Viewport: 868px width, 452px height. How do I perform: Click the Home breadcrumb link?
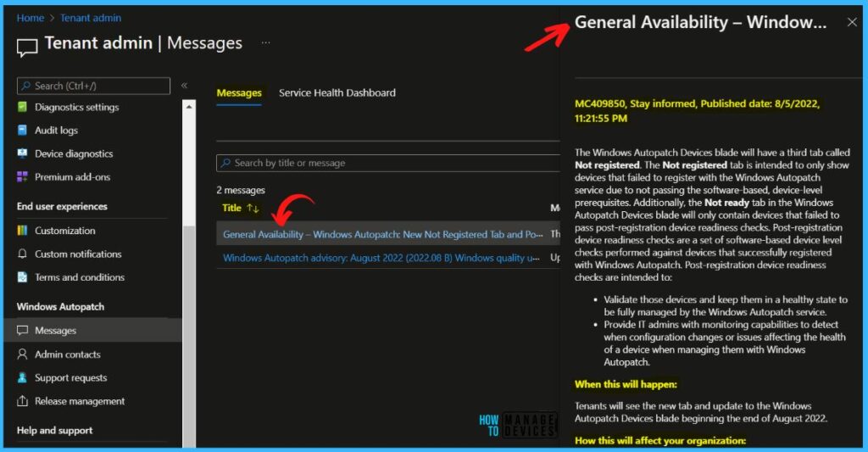[x=30, y=18]
